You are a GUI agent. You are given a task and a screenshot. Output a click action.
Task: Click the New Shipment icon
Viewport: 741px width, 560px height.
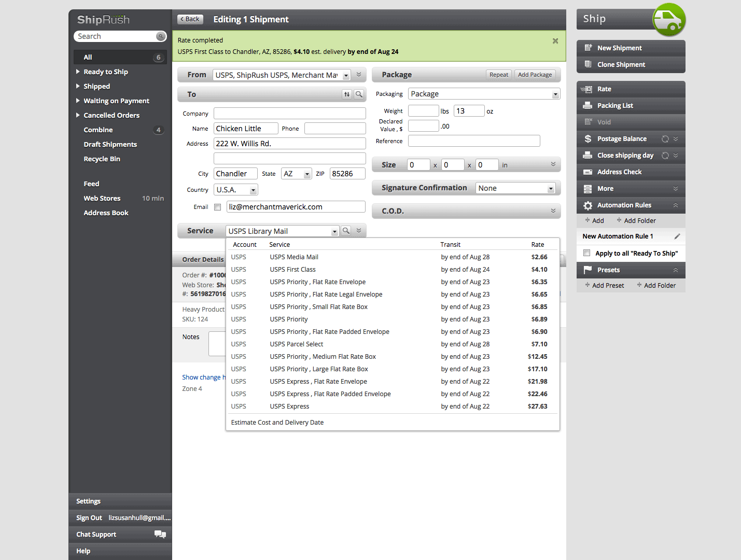pos(588,48)
